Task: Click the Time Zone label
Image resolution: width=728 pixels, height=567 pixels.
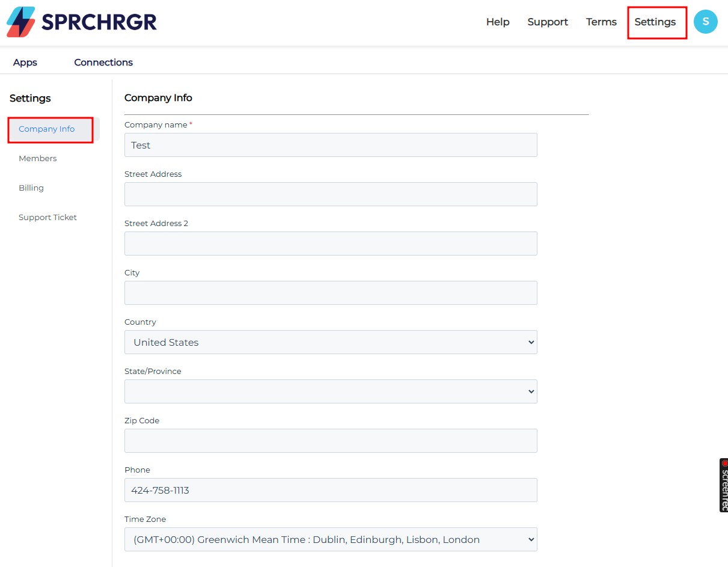Action: pyautogui.click(x=145, y=519)
